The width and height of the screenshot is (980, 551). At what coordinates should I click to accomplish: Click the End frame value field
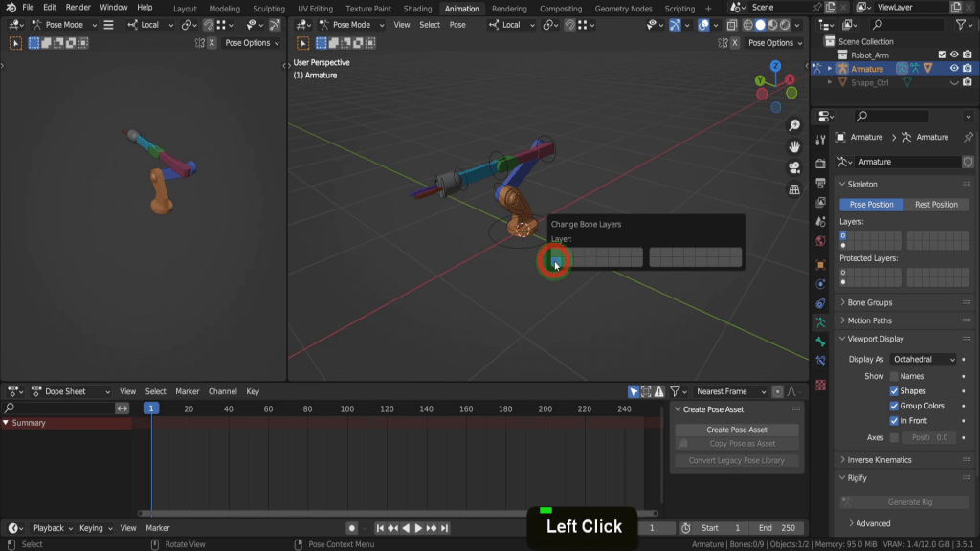[779, 528]
